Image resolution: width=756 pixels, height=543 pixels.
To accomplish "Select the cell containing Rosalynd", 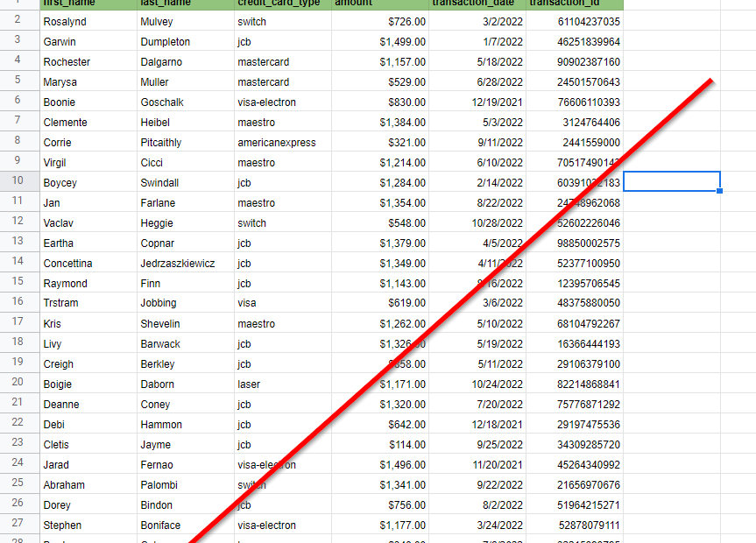I will (88, 21).
